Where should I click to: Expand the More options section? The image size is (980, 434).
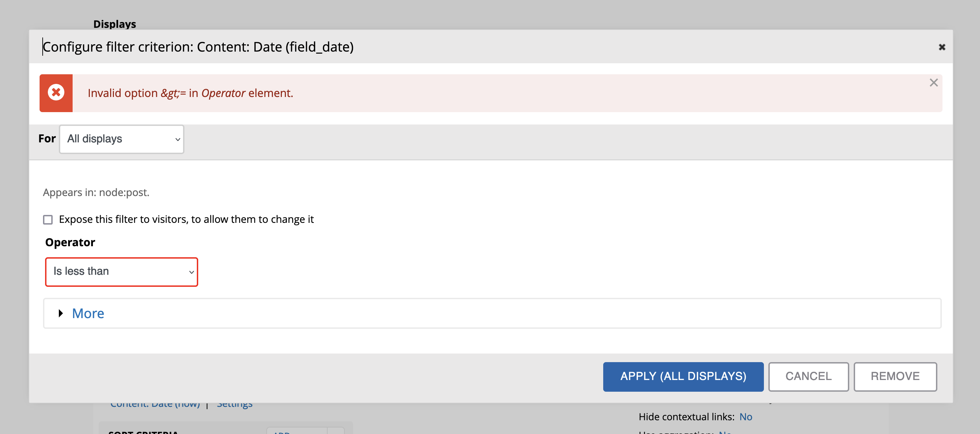point(88,313)
